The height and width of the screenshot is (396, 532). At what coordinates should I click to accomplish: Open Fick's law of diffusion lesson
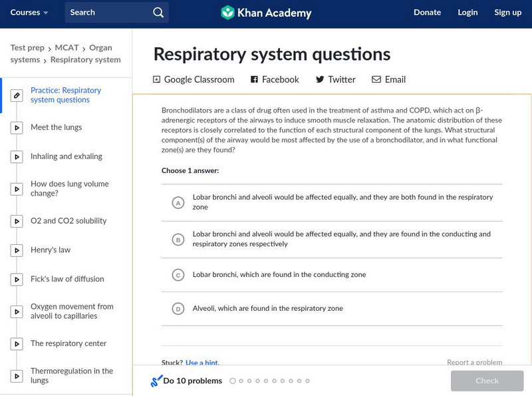[x=67, y=280]
